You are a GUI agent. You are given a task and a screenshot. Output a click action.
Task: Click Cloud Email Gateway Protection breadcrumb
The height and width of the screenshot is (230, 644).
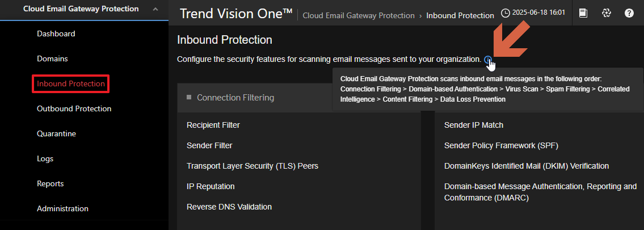coord(359,15)
